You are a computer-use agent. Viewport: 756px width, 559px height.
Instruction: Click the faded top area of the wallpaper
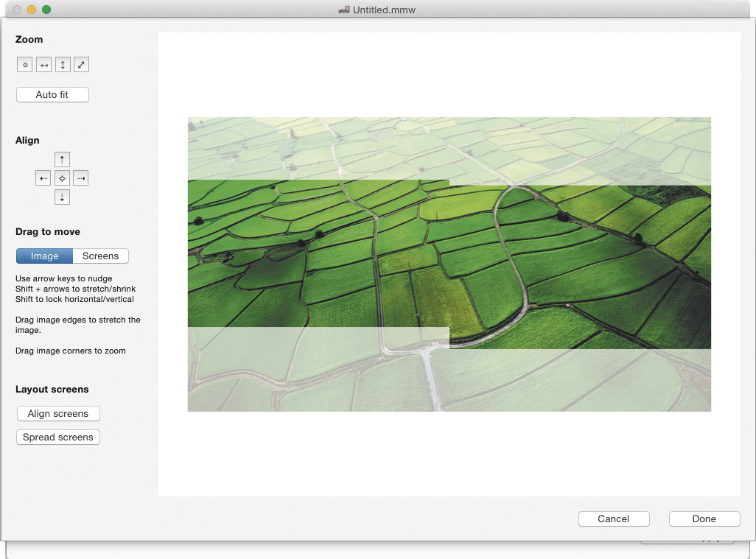449,146
